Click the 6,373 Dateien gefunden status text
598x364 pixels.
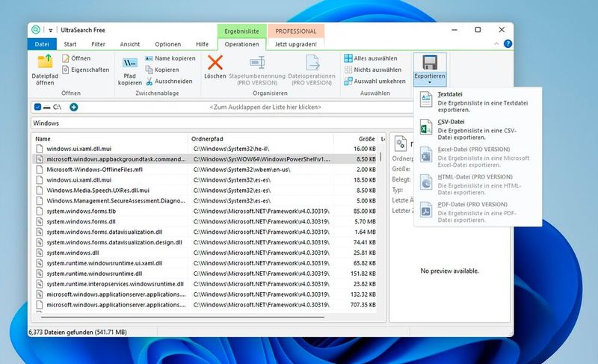point(78,333)
